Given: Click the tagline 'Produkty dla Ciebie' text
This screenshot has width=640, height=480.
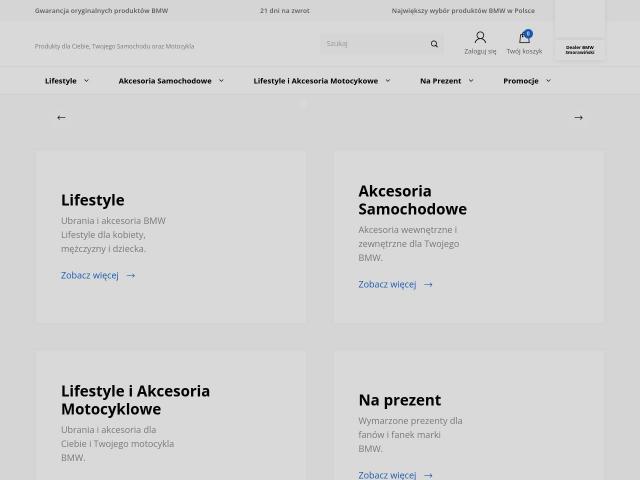Looking at the screenshot, I should [x=114, y=46].
